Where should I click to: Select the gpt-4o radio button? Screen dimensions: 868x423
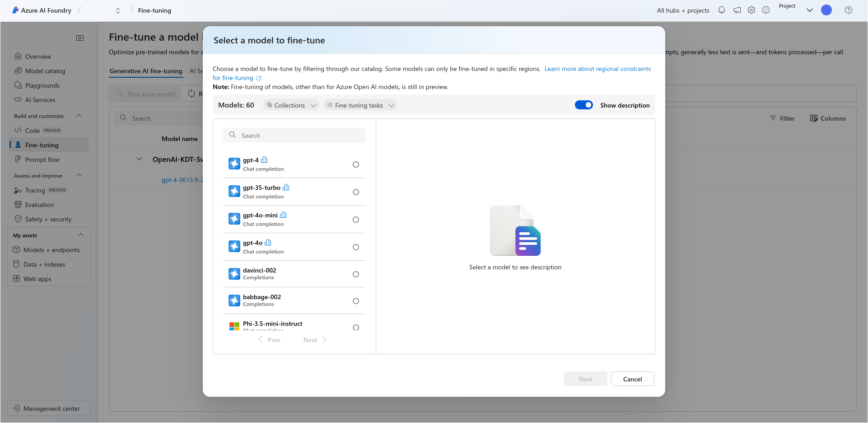[x=356, y=247]
